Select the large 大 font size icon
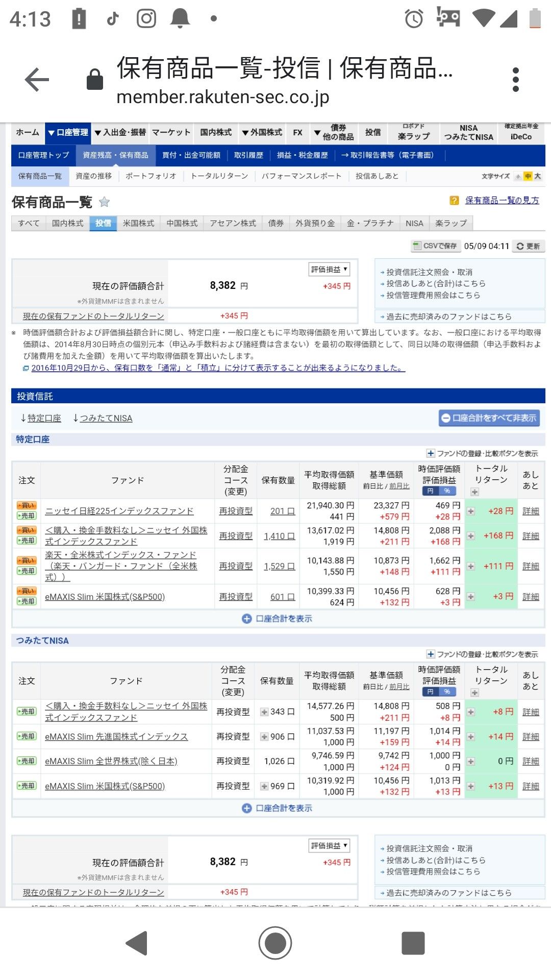Screen dimensions: 551x980 pos(538,176)
